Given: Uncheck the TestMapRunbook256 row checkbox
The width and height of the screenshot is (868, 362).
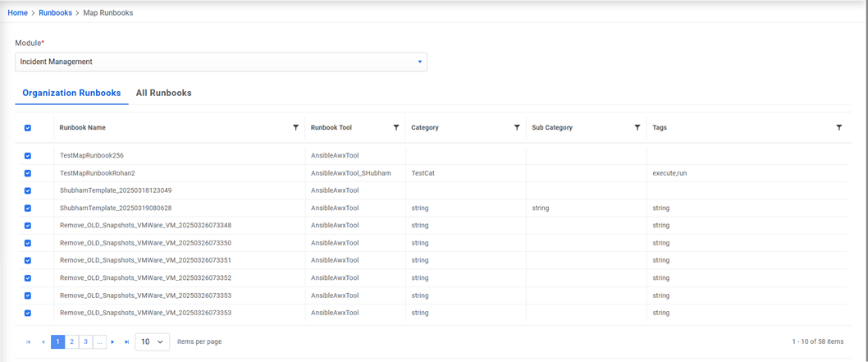Looking at the screenshot, I should click(x=28, y=155).
